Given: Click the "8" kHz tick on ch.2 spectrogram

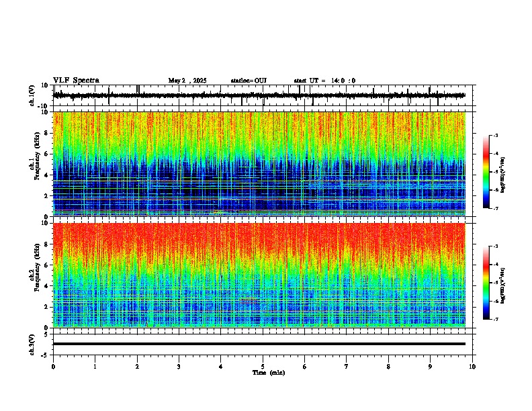Looking at the screenshot, I should [x=47, y=244].
